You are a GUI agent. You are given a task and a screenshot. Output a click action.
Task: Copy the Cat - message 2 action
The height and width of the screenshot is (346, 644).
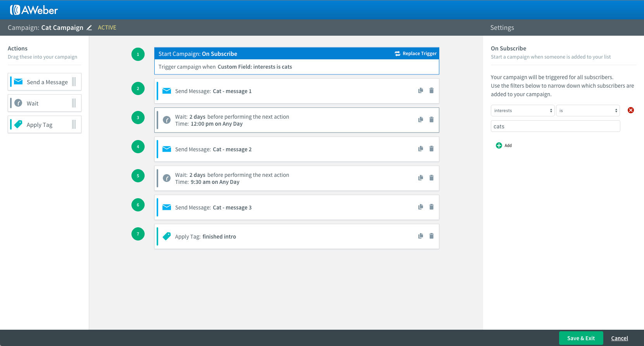(421, 149)
